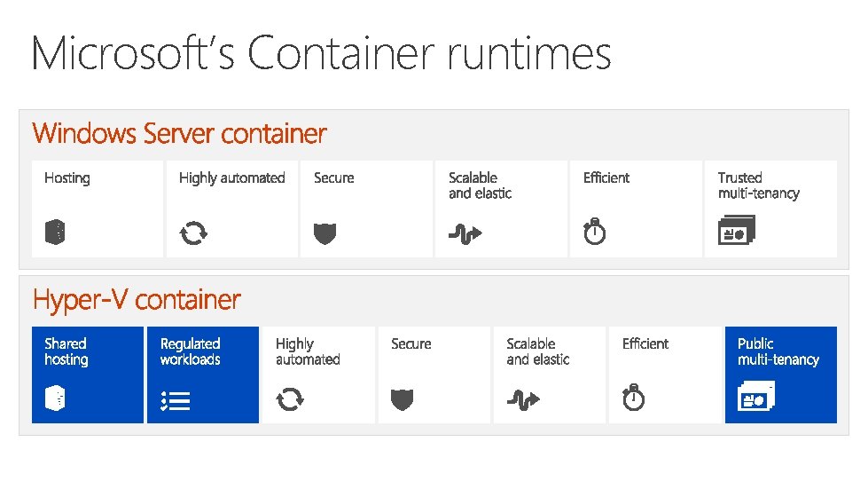Click the Trusted multi-tenancy icon
This screenshot has width=868, height=489.
[735, 232]
